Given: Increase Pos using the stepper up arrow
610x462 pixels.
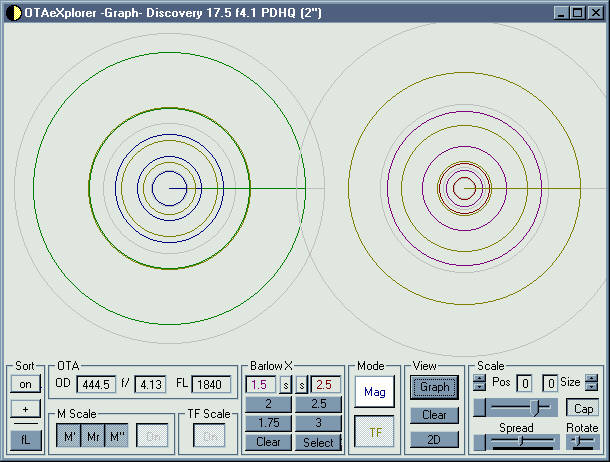Looking at the screenshot, I should (x=479, y=378).
